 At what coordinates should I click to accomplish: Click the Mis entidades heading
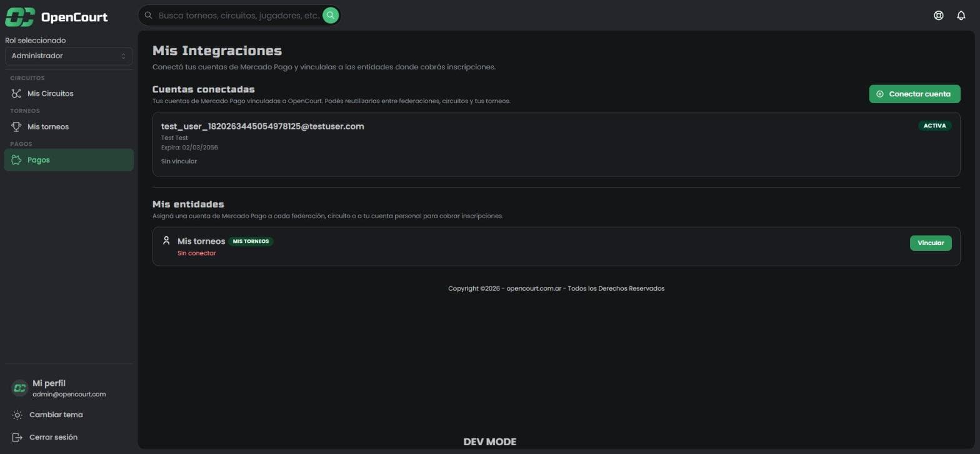(188, 204)
